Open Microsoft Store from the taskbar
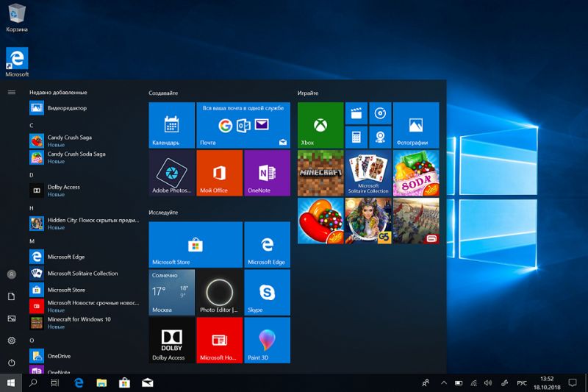Image resolution: width=588 pixels, height=392 pixels. point(124,383)
